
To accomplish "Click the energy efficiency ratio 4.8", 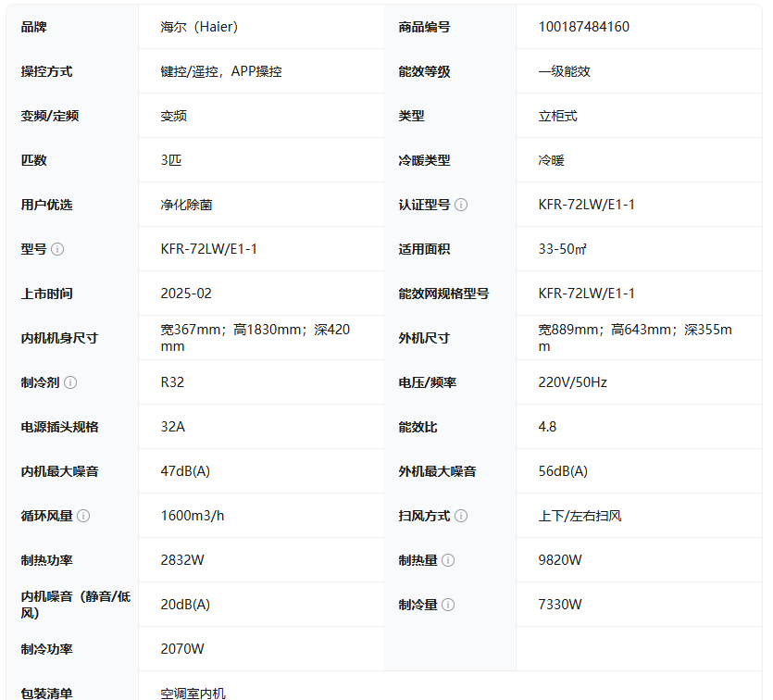I will (x=547, y=427).
